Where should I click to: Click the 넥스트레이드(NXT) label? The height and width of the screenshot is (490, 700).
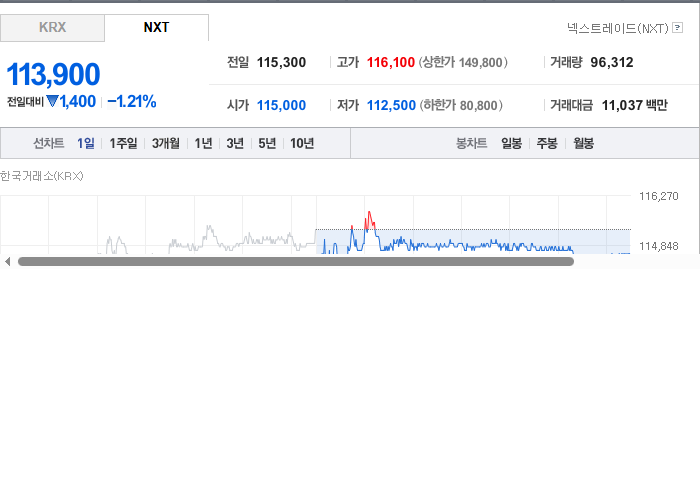point(617,28)
